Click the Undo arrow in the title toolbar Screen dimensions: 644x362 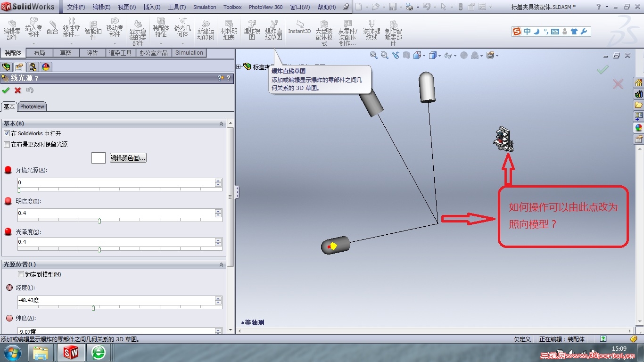[x=426, y=7]
